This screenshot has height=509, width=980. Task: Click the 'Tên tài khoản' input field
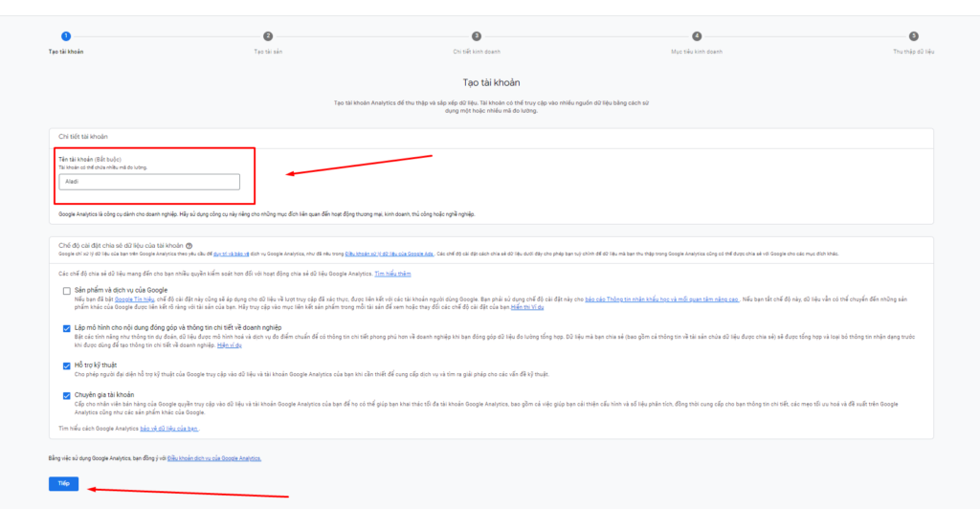[147, 181]
